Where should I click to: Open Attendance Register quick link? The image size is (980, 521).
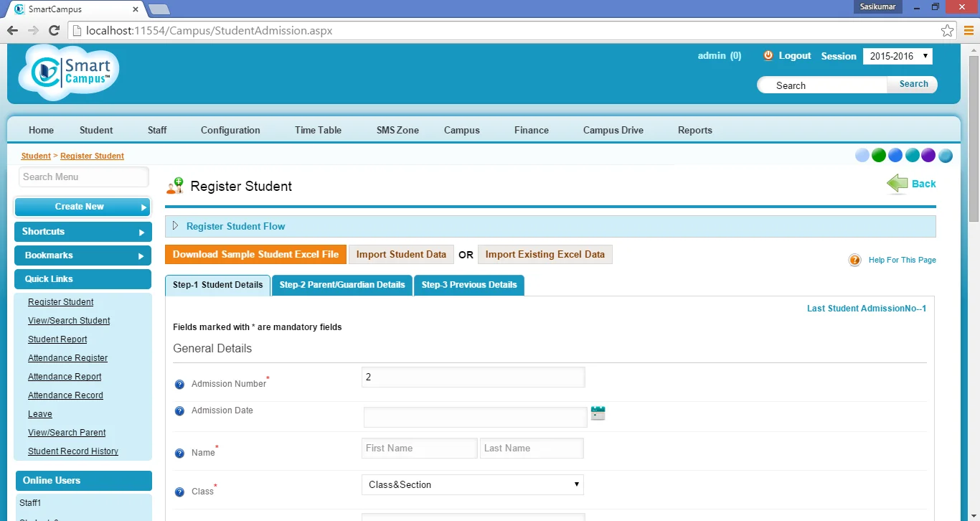point(67,358)
